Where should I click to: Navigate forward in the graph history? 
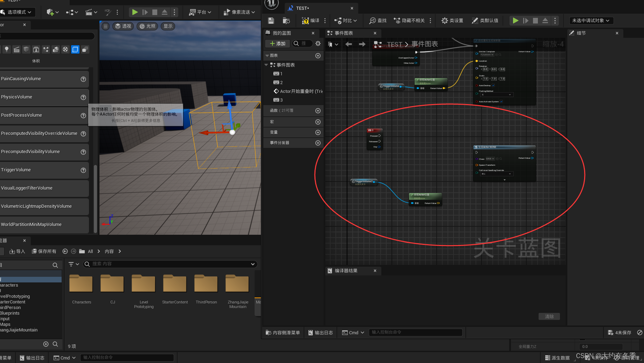tap(362, 44)
